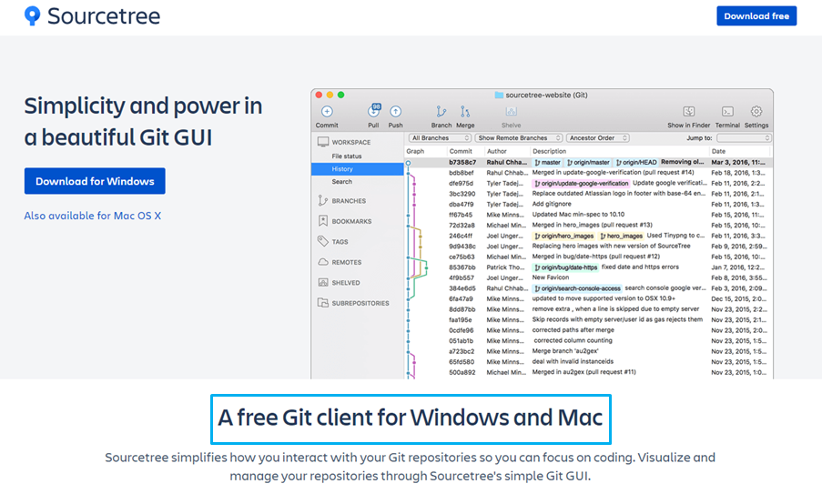The image size is (822, 504).
Task: Click the Merge toolbar icon
Action: 465,112
